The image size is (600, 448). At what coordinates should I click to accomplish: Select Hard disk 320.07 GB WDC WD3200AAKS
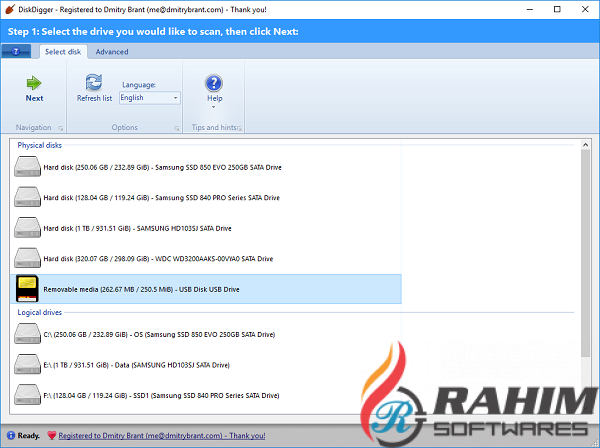[207, 259]
